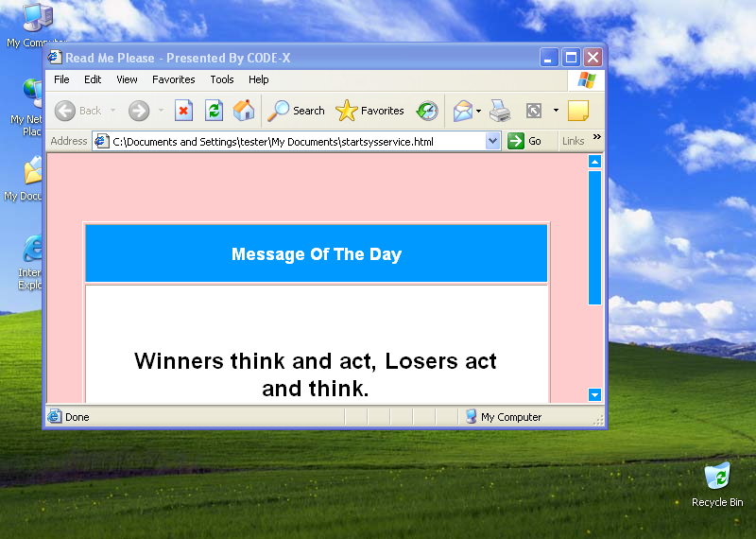Close the Read Me Please window
This screenshot has width=756, height=539.
tap(593, 58)
